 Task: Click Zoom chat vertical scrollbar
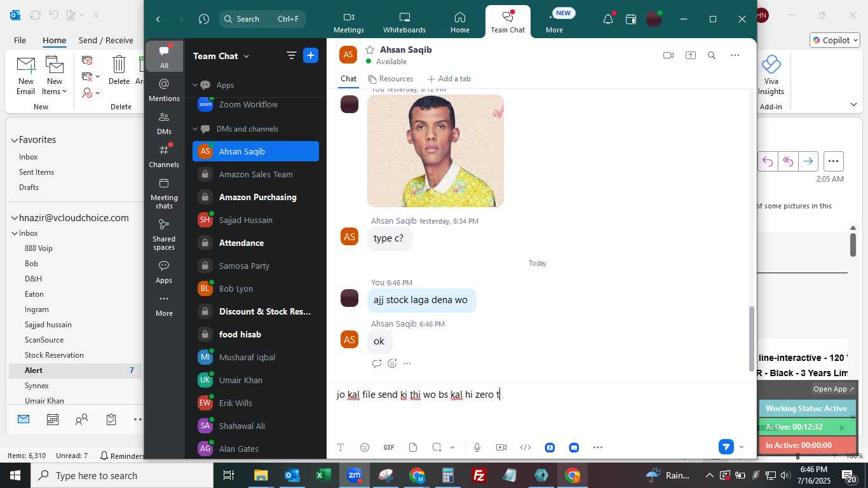tap(752, 339)
